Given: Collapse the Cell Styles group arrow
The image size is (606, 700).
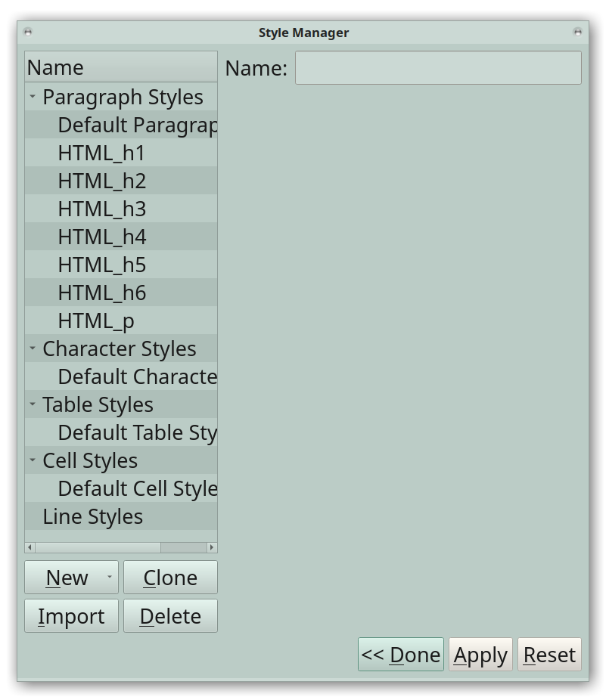Looking at the screenshot, I should 33,460.
